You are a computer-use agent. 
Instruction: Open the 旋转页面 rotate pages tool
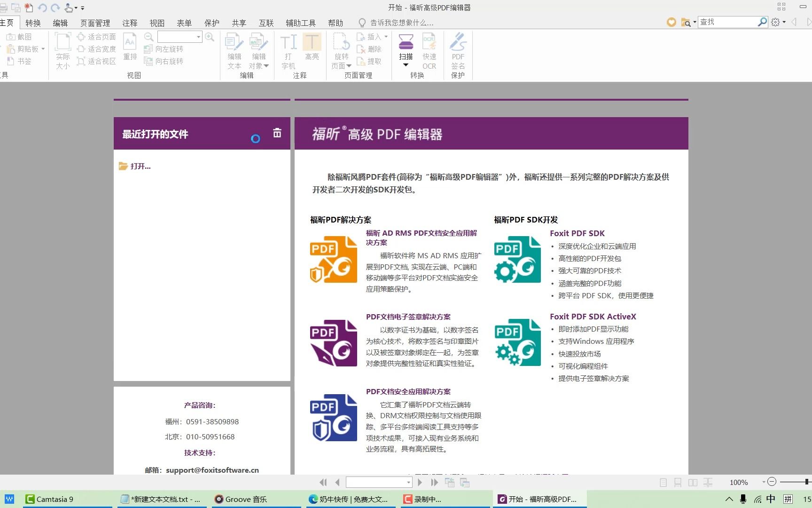pyautogui.click(x=342, y=51)
